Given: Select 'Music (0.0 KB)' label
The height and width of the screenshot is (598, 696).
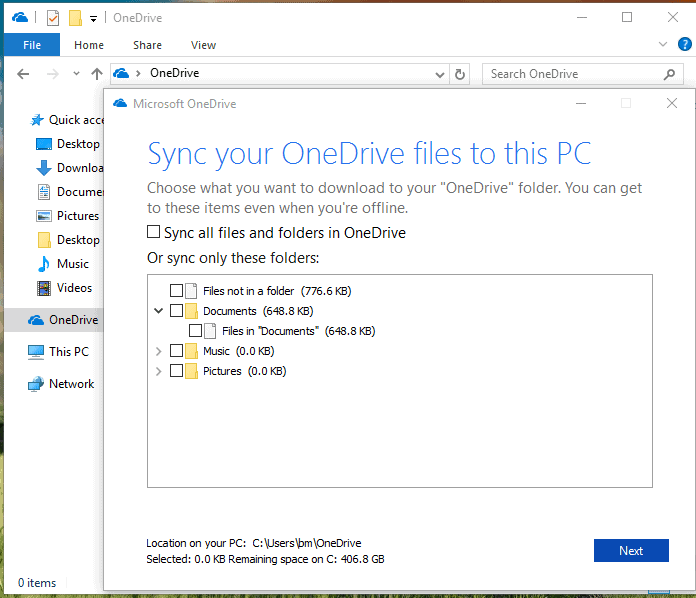Looking at the screenshot, I should [238, 351].
